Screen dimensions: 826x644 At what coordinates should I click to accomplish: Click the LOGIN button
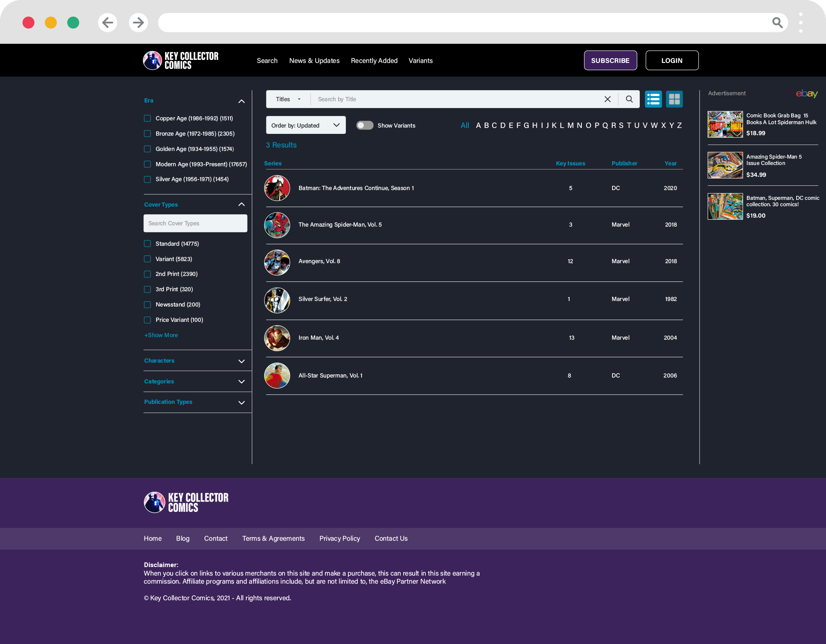click(x=672, y=60)
